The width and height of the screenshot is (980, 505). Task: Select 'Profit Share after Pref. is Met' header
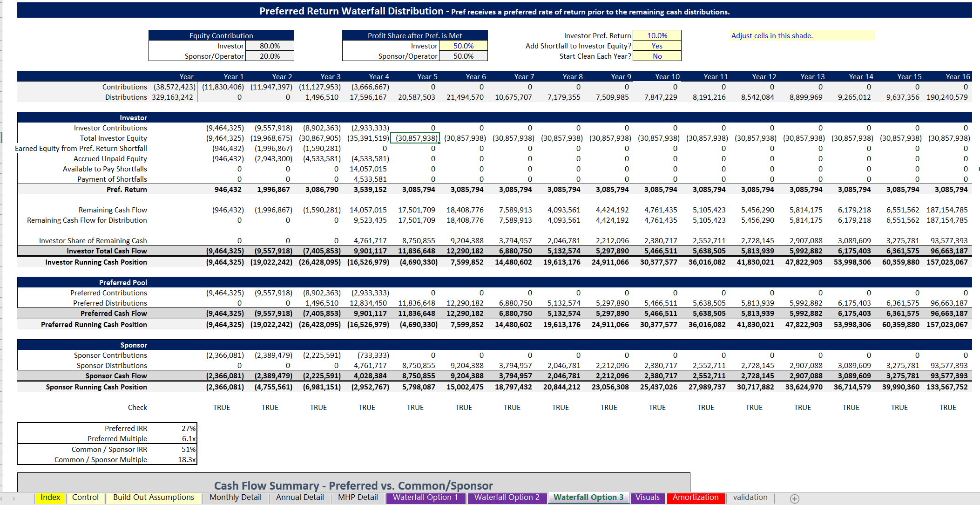pyautogui.click(x=415, y=35)
